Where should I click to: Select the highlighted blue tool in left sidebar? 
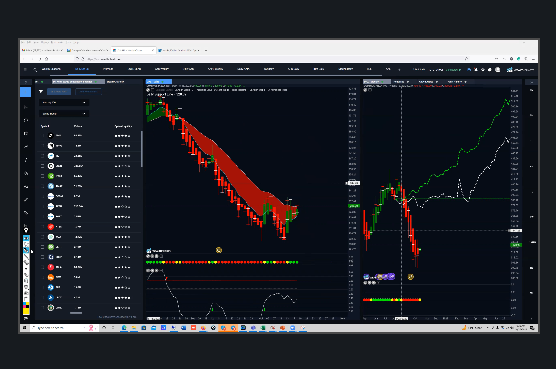[x=26, y=92]
